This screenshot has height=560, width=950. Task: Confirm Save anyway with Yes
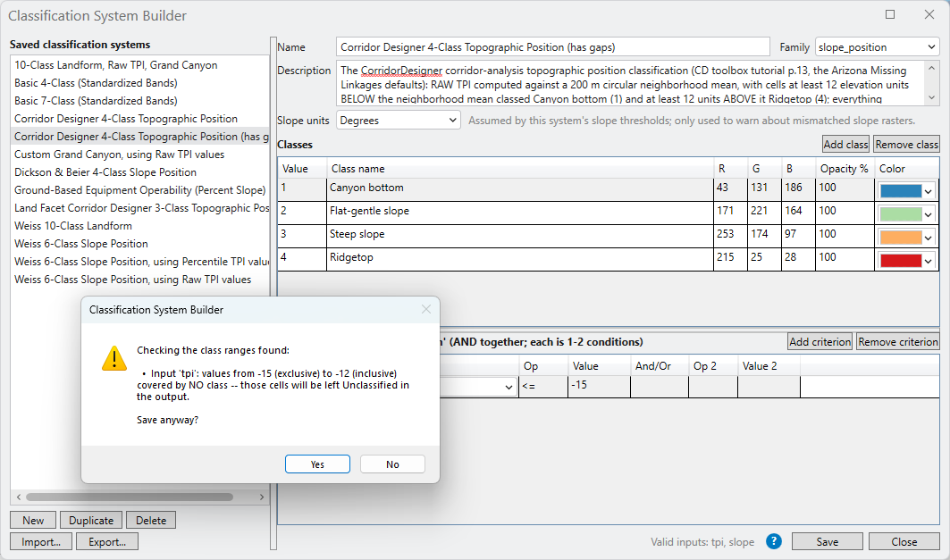point(317,464)
